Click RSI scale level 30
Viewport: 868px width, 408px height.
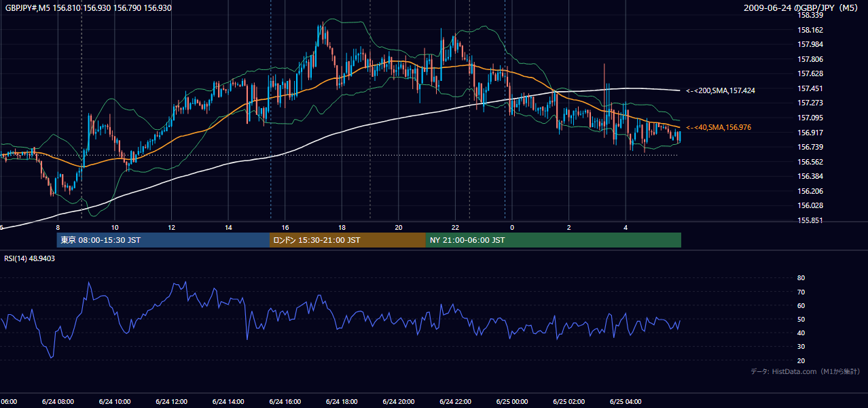click(x=801, y=347)
